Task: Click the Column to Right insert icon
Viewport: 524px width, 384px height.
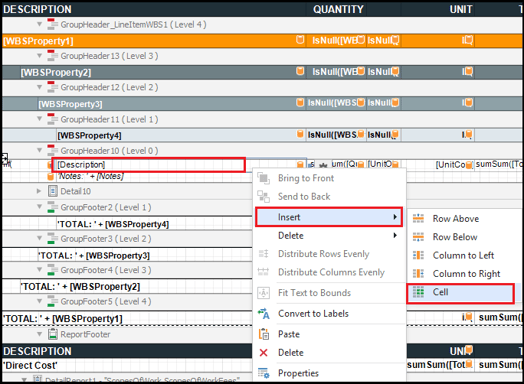Action: pyautogui.click(x=418, y=273)
